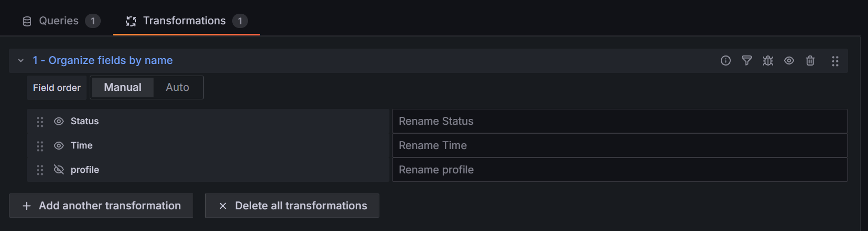
Task: Click drag handle beside Time field
Action: click(x=40, y=146)
